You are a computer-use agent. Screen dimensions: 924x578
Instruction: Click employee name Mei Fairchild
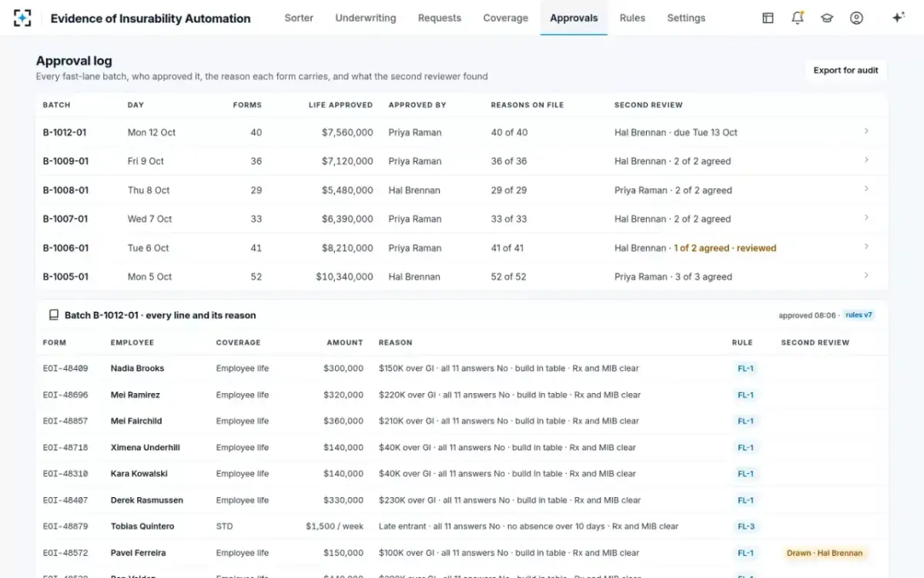click(x=136, y=421)
